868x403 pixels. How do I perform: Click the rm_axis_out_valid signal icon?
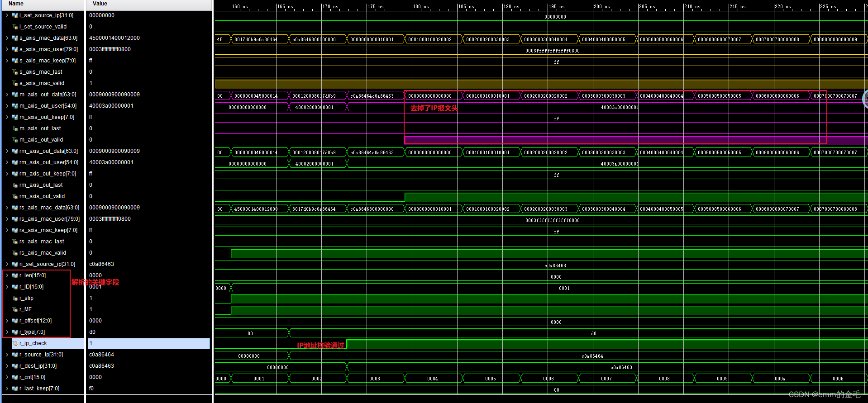(x=15, y=196)
